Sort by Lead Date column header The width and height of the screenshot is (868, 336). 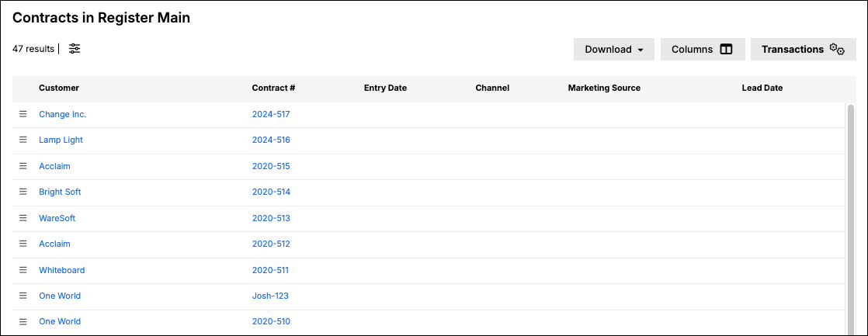[x=762, y=88]
